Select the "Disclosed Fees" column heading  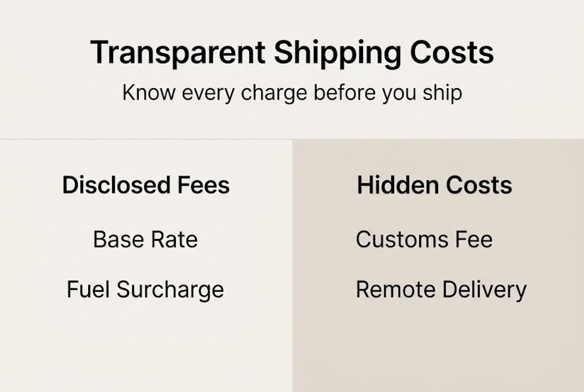click(x=146, y=185)
